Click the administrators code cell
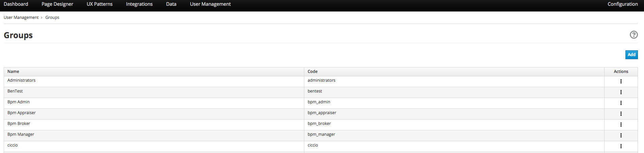The width and height of the screenshot is (644, 153). [454, 81]
